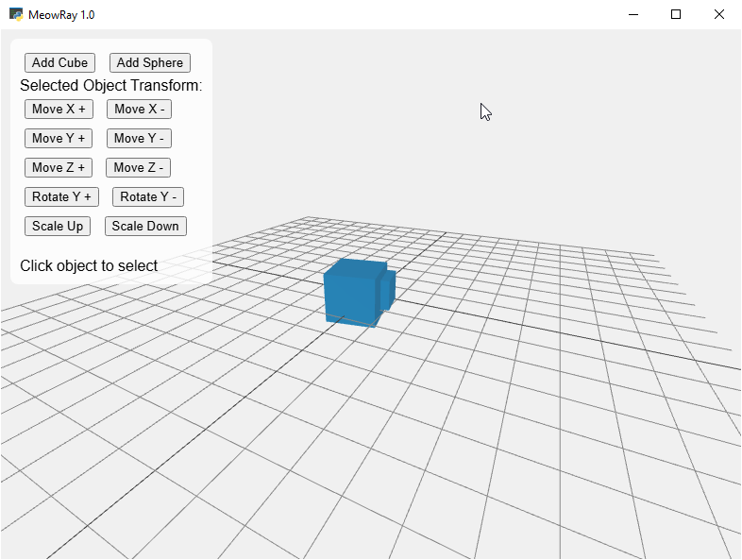Select the small blue cube behind the large one

[391, 290]
